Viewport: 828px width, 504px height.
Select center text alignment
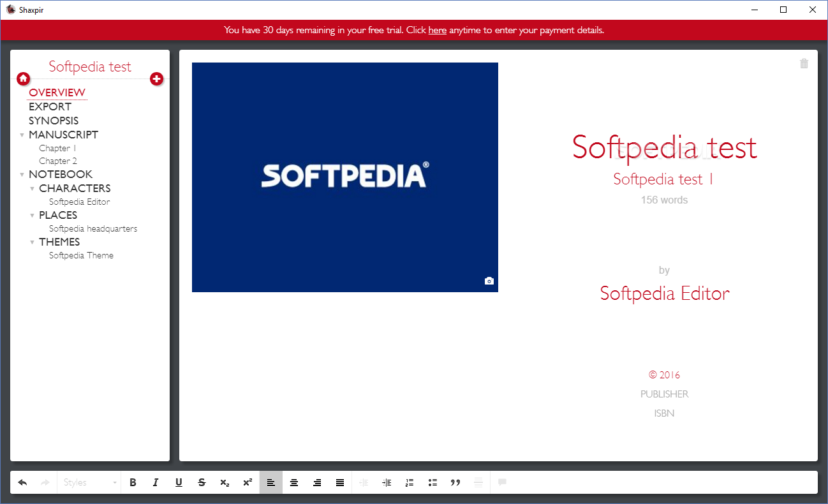(294, 482)
